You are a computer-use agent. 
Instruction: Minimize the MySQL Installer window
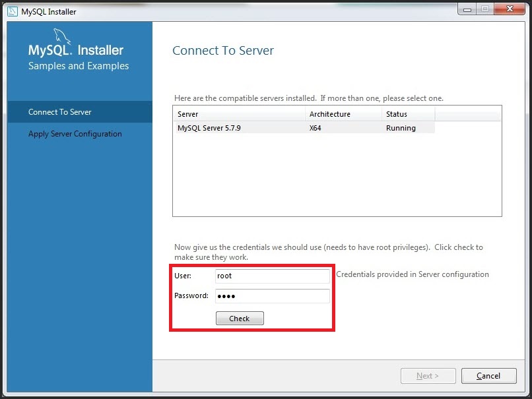point(467,9)
